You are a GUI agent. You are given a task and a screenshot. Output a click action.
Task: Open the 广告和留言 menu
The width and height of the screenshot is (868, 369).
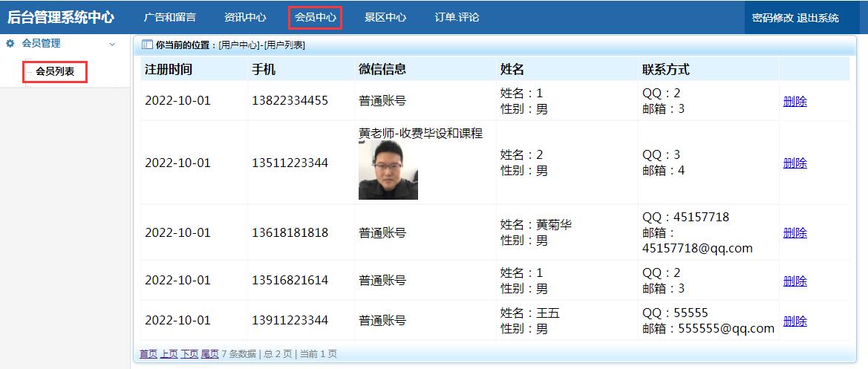click(x=170, y=17)
